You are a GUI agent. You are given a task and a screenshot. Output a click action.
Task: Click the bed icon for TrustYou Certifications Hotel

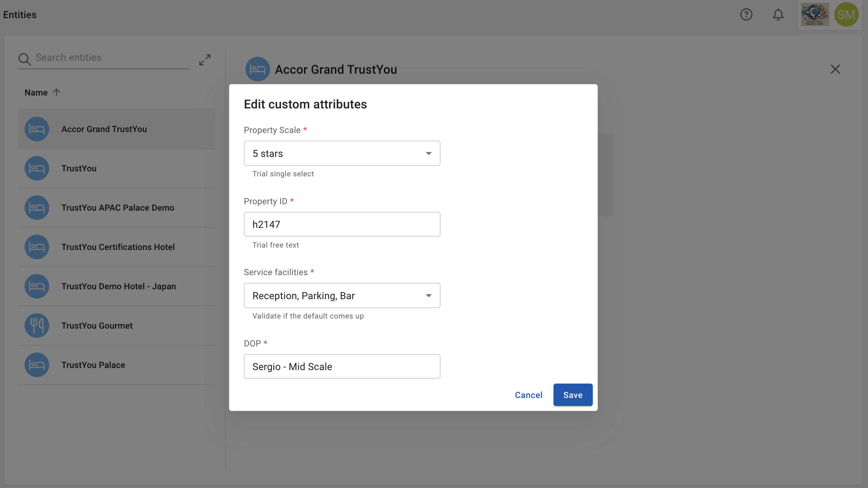click(x=37, y=247)
